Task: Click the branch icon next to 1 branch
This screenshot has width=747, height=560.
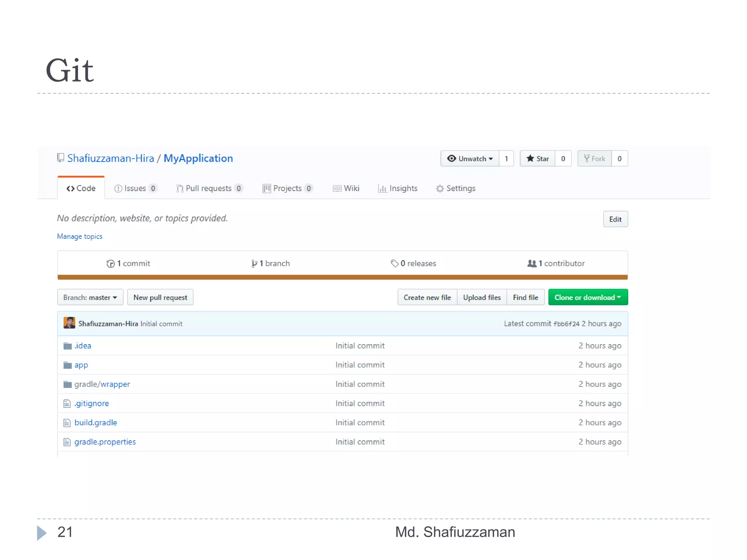Action: 254,264
